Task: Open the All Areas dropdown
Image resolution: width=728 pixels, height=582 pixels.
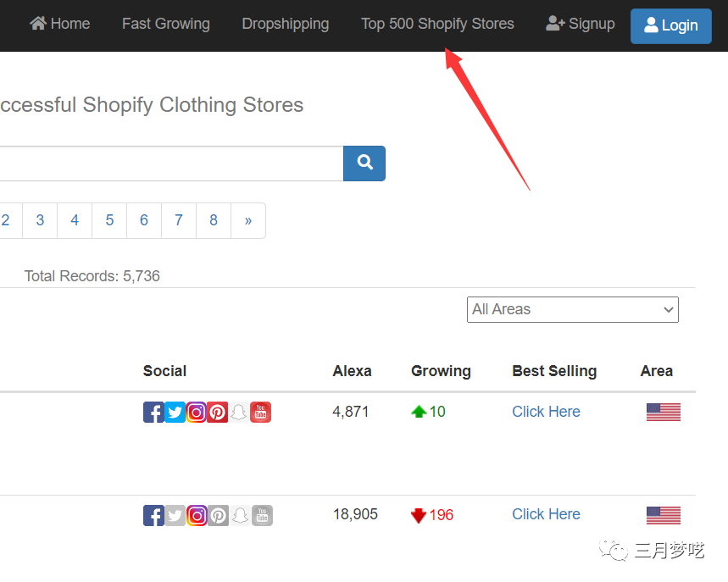Action: coord(573,309)
